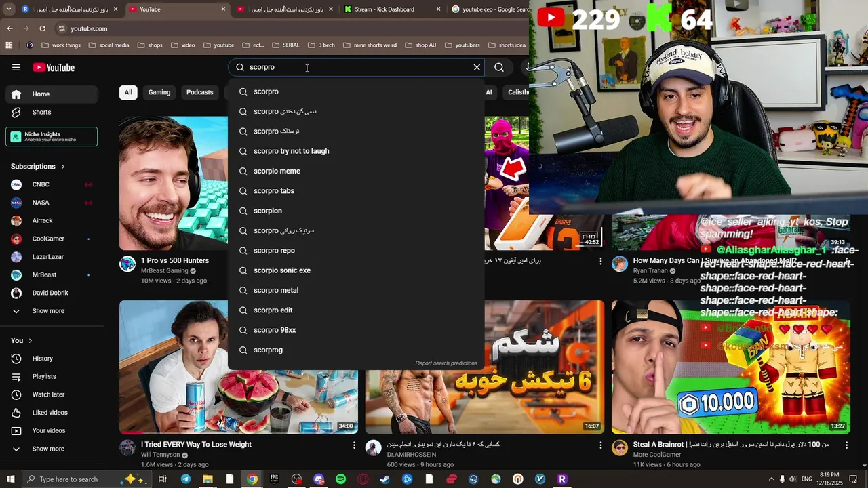The width and height of the screenshot is (868, 488).
Task: Open the 'shops' bookmarks folder
Action: click(x=150, y=45)
